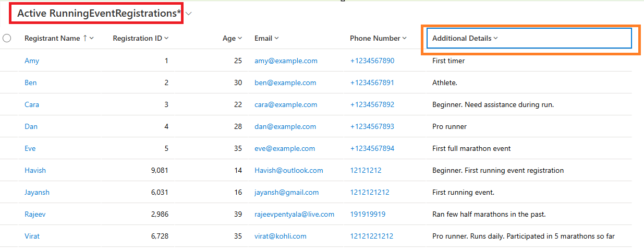
Task: Open Amy's registrant record
Action: (32, 61)
